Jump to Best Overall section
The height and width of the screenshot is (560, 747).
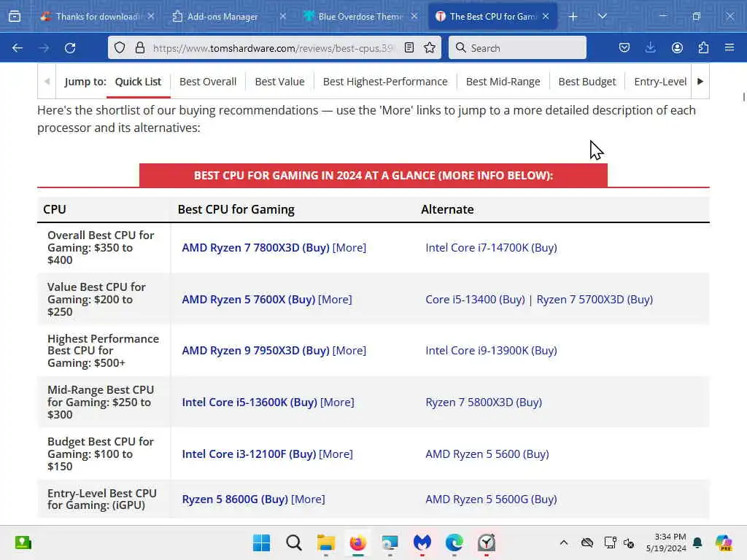(208, 82)
